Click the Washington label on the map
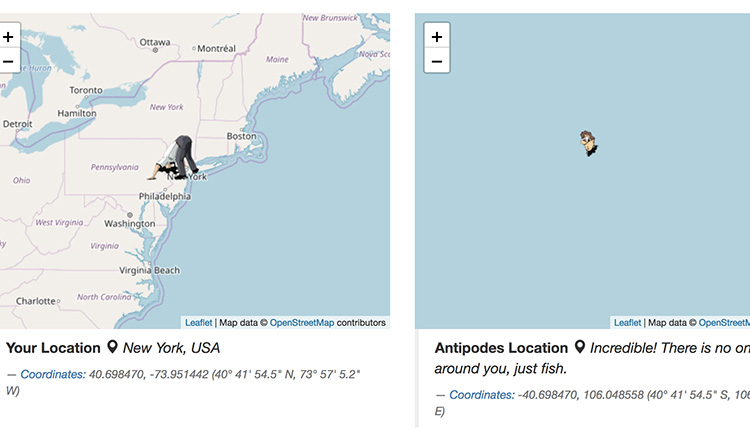This screenshot has height=430, width=750. click(x=130, y=223)
